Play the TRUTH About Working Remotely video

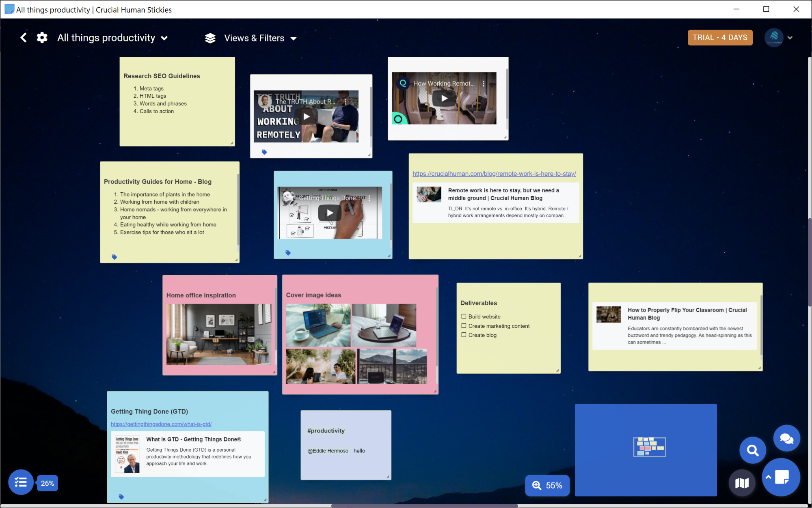(x=307, y=116)
